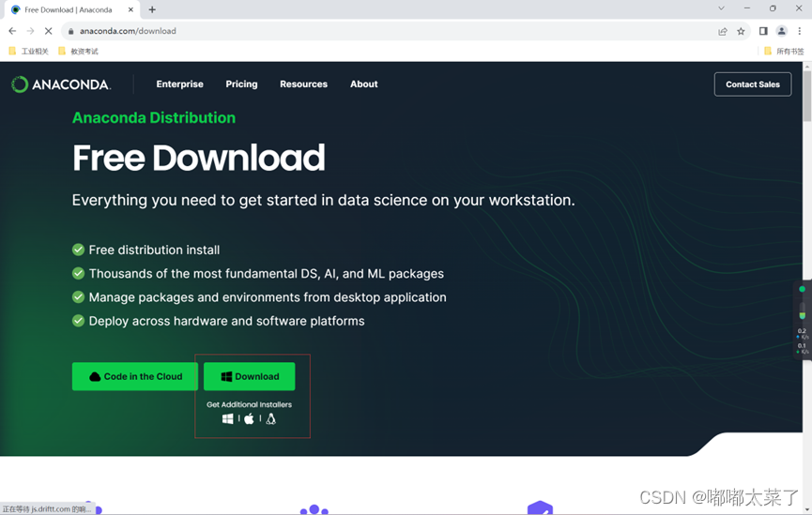Click the site security lock icon

[71, 31]
